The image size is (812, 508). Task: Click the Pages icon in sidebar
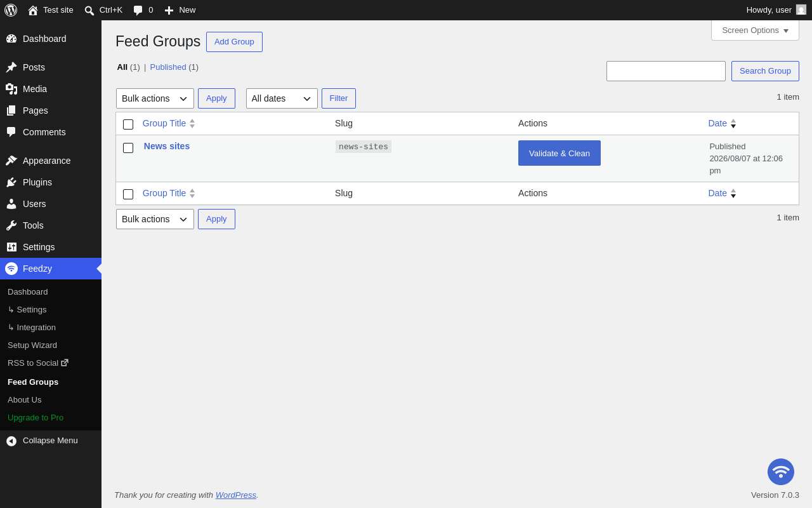tap(11, 110)
